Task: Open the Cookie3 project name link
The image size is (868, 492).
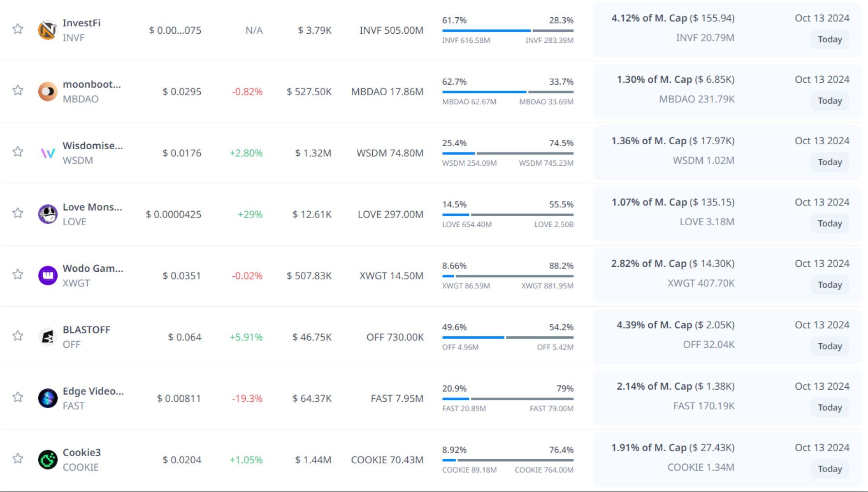Action: click(81, 452)
